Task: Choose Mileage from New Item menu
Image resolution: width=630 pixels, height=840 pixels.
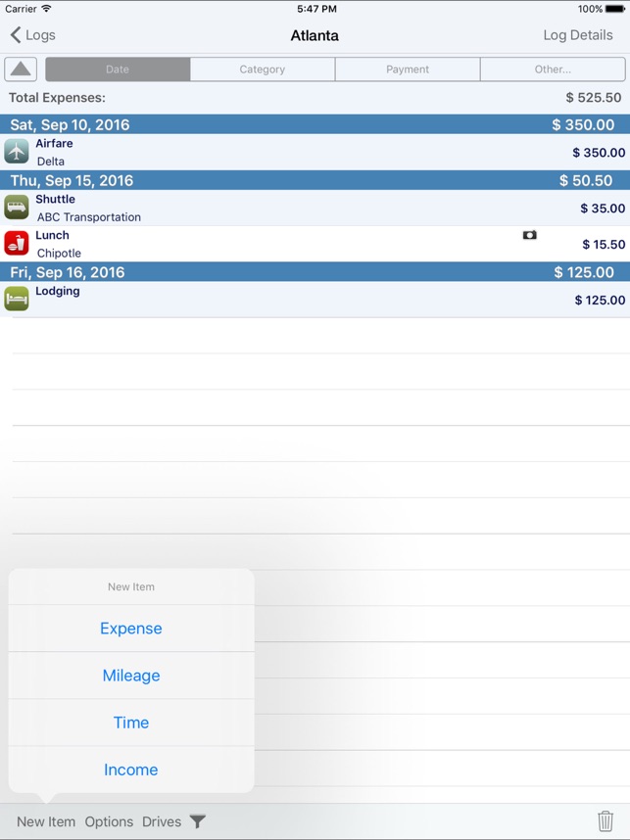Action: tap(131, 676)
